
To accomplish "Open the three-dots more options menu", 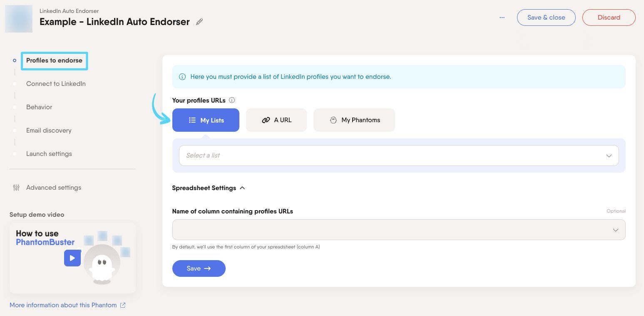I will pyautogui.click(x=502, y=18).
